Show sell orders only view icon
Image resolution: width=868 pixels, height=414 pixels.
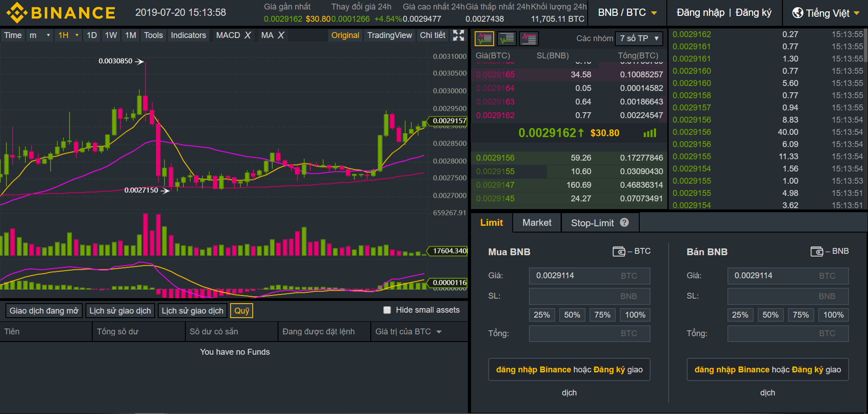coord(529,39)
